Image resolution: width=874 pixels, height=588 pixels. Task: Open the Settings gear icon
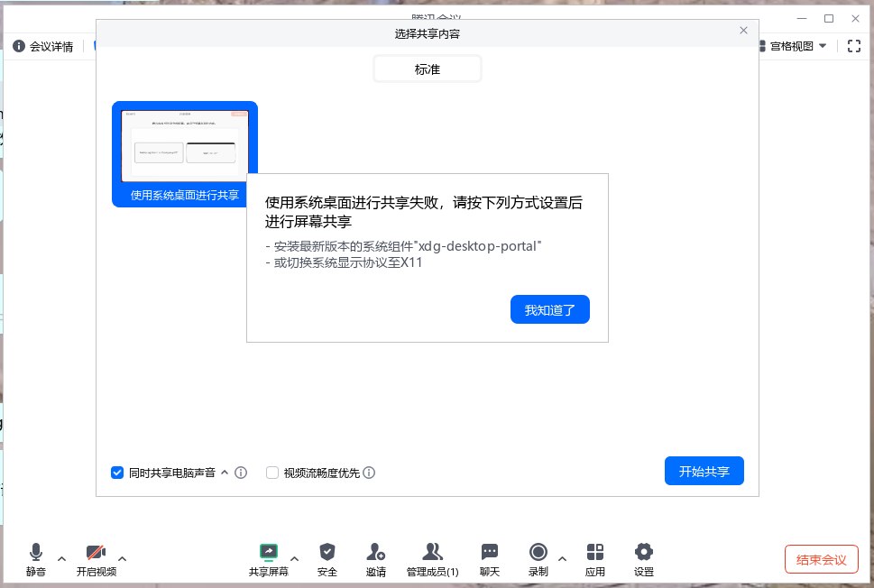[x=643, y=552]
